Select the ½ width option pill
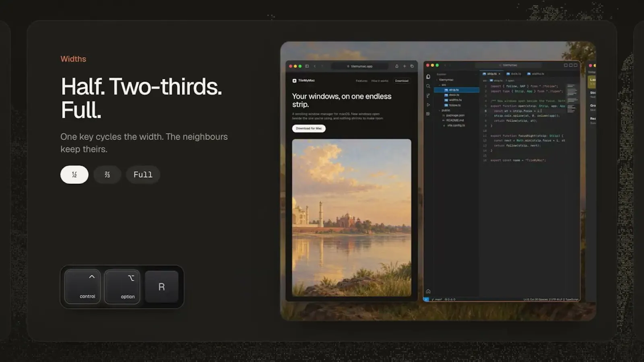This screenshot has height=362, width=644. (74, 175)
